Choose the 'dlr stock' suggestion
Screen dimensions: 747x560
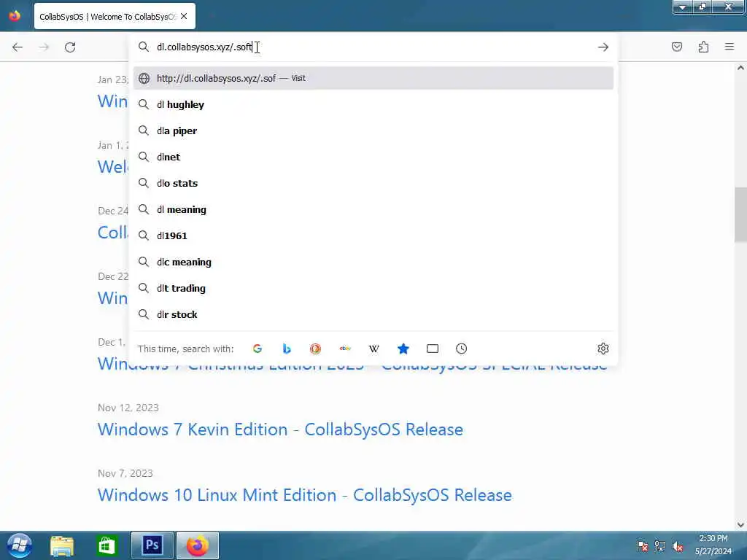click(373, 314)
